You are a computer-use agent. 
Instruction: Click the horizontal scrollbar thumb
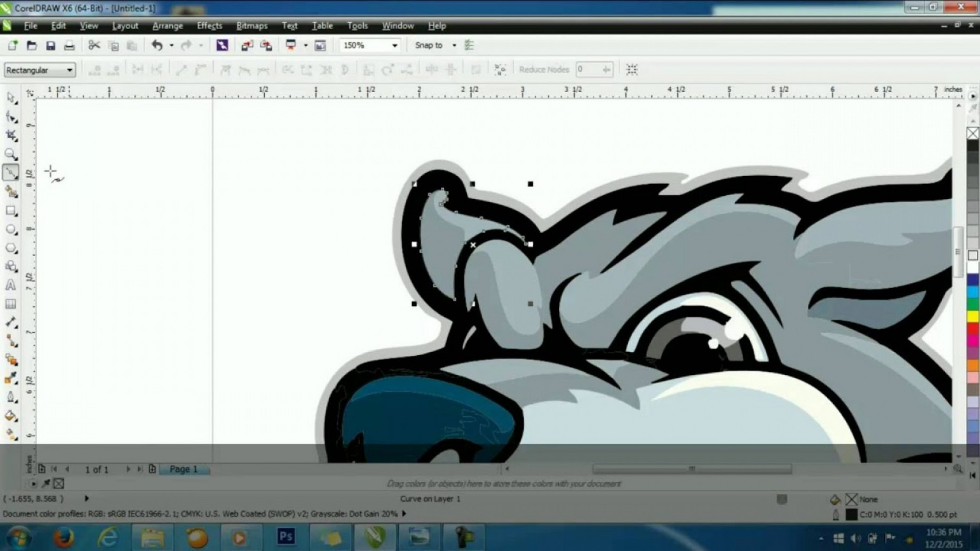pyautogui.click(x=692, y=469)
